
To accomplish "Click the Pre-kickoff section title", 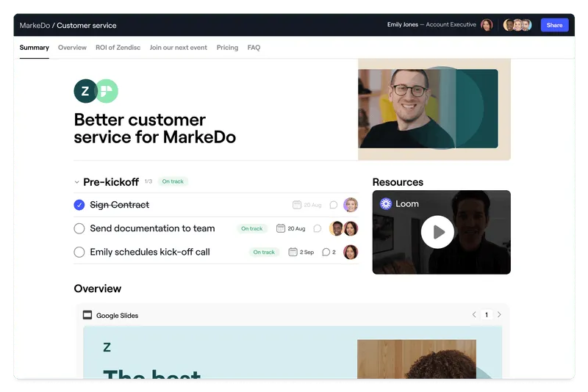I will pyautogui.click(x=111, y=182).
